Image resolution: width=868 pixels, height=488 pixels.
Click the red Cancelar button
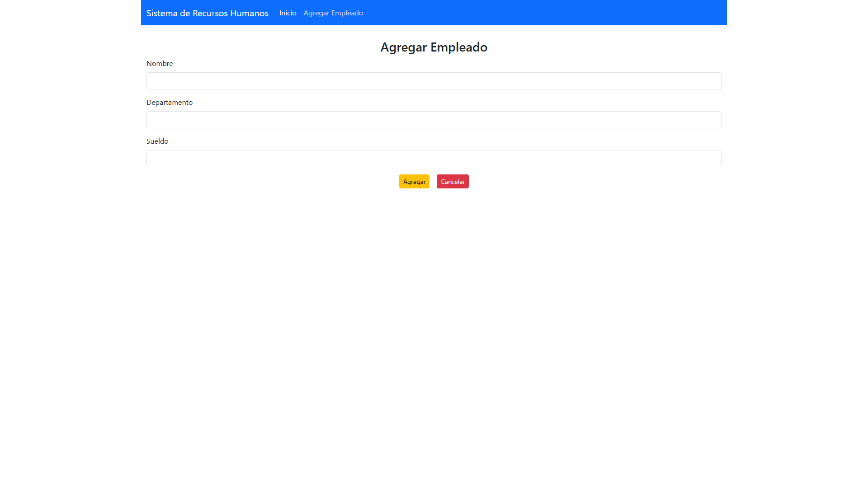453,182
